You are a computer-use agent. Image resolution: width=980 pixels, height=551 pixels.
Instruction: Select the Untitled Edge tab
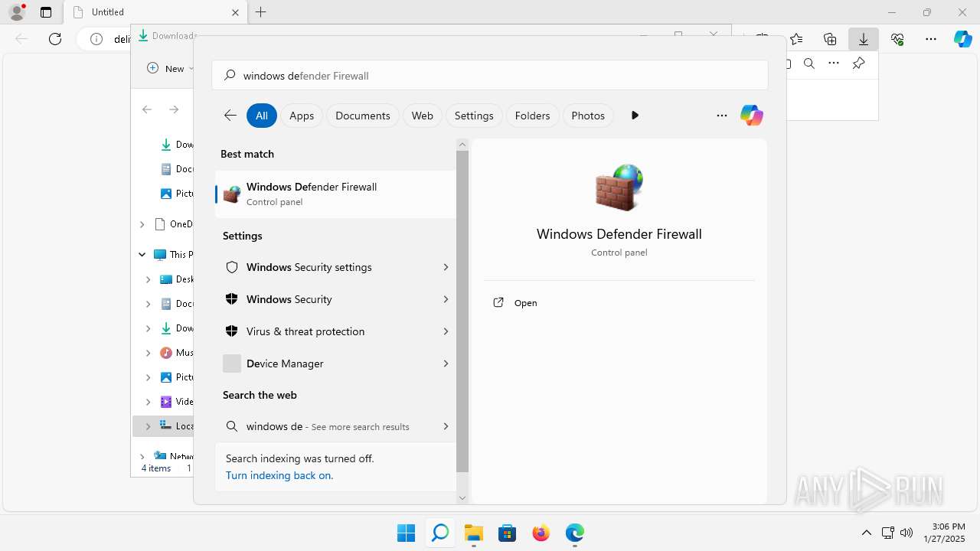tap(155, 12)
